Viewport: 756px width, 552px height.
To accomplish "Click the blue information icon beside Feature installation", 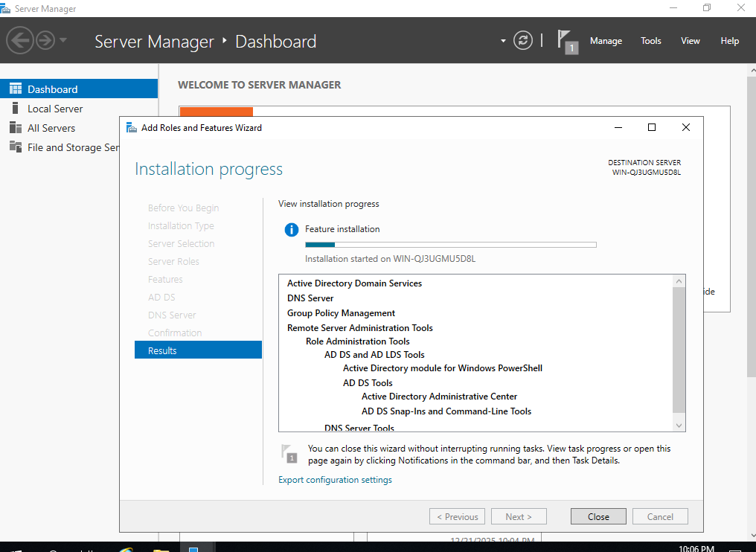I will [291, 229].
